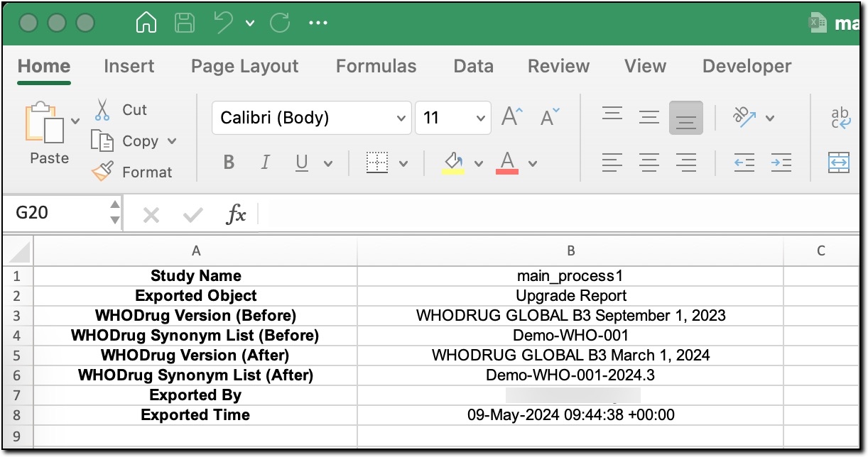Select column B header
868x457 pixels.
point(570,250)
